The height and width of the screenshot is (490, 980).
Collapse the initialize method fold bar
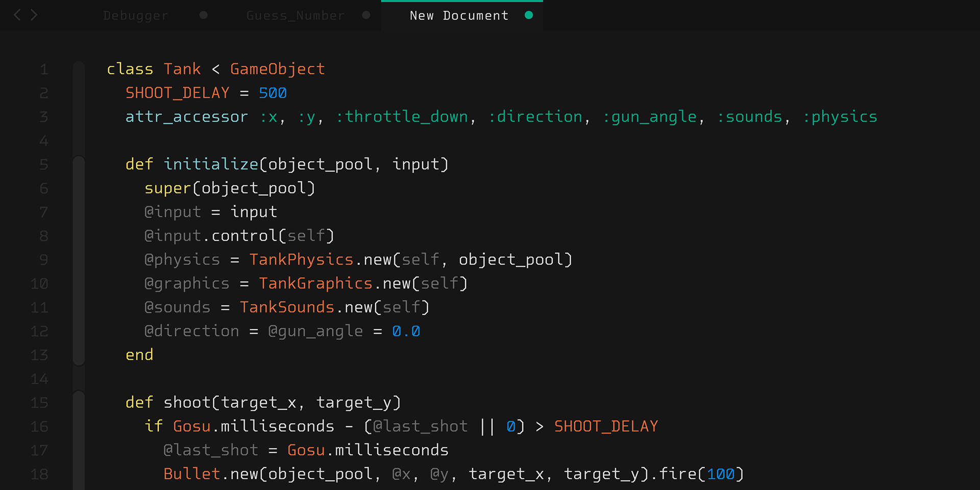tap(79, 260)
